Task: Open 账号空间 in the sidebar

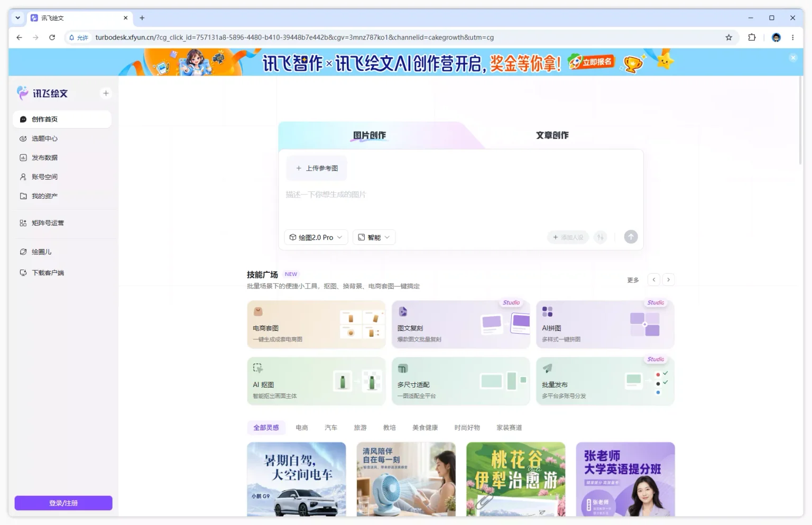Action: coord(62,177)
